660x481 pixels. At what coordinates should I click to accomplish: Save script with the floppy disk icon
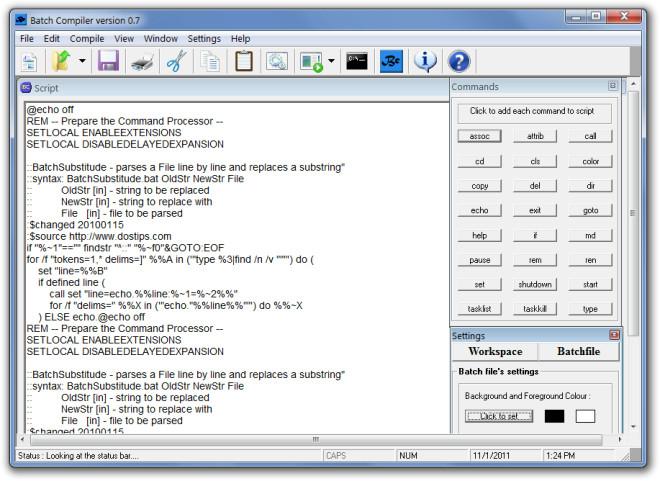pos(108,61)
